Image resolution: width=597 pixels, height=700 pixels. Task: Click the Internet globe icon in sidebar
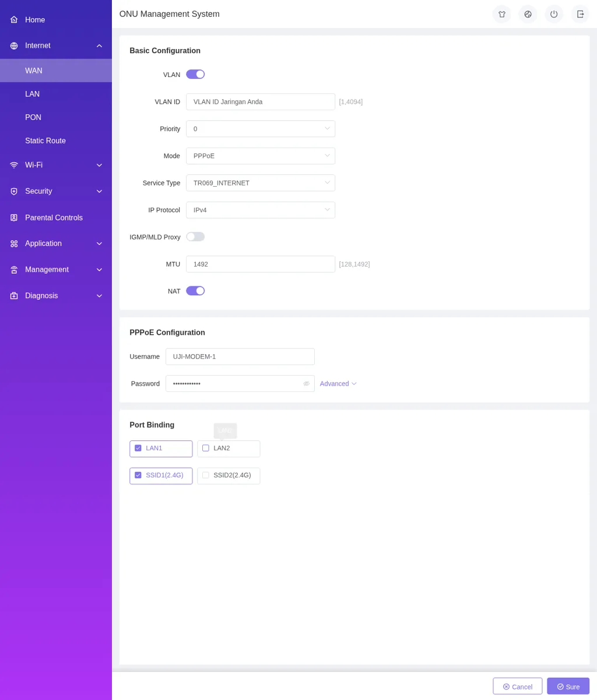pyautogui.click(x=14, y=45)
